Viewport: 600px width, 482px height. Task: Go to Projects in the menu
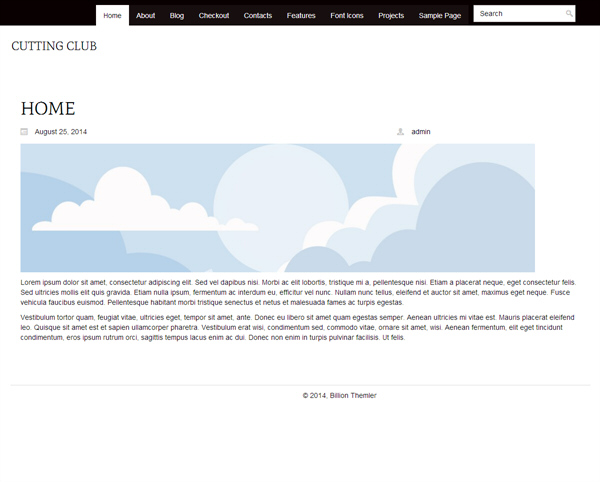(x=391, y=16)
